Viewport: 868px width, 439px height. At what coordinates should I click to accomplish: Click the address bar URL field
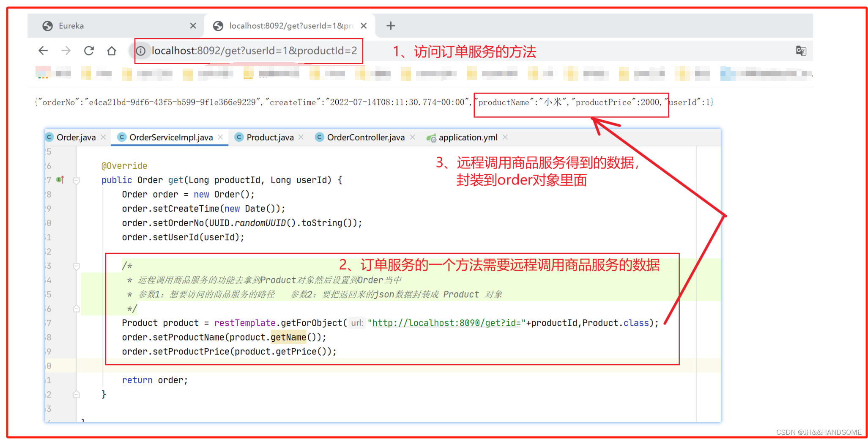[254, 51]
